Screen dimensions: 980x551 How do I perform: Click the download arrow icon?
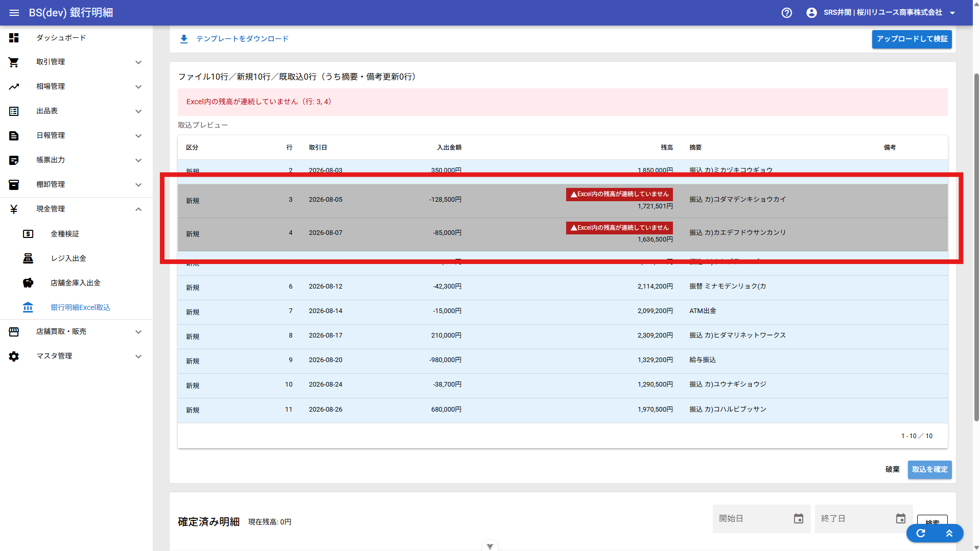tap(184, 39)
